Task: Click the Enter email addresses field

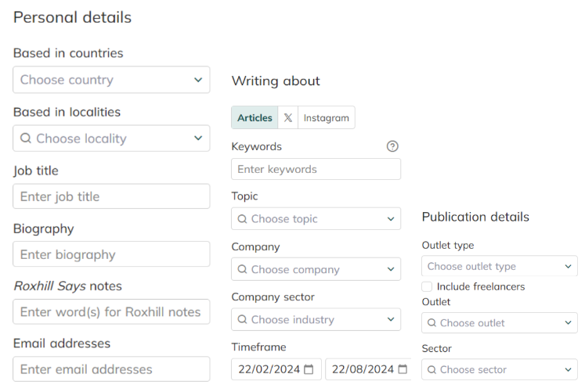Action: [x=111, y=369]
